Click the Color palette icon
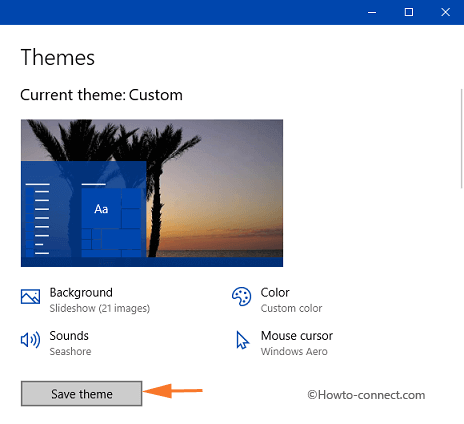This screenshot has height=424, width=464. 241,296
